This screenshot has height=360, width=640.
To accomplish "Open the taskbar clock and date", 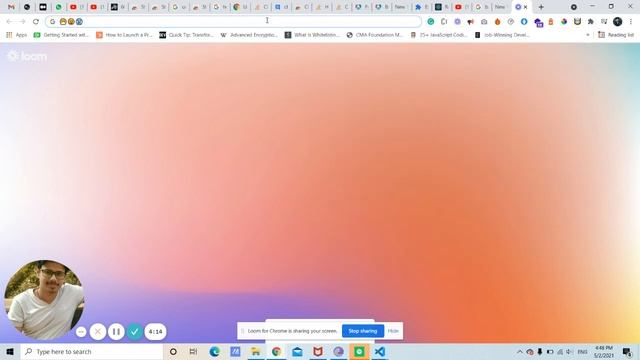I will [604, 352].
